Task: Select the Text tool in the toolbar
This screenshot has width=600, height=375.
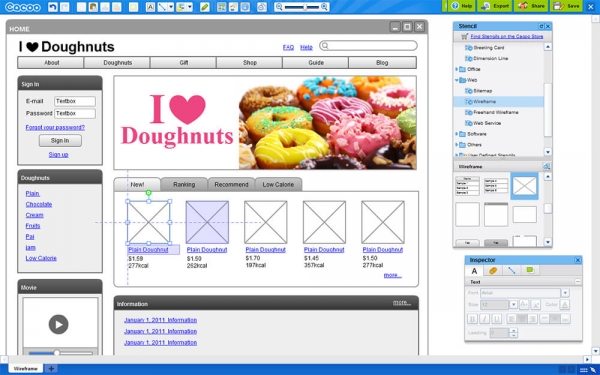Action: [x=150, y=7]
